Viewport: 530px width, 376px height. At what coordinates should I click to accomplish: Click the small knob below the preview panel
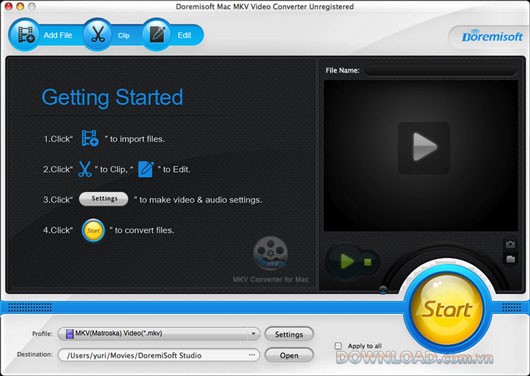(383, 290)
